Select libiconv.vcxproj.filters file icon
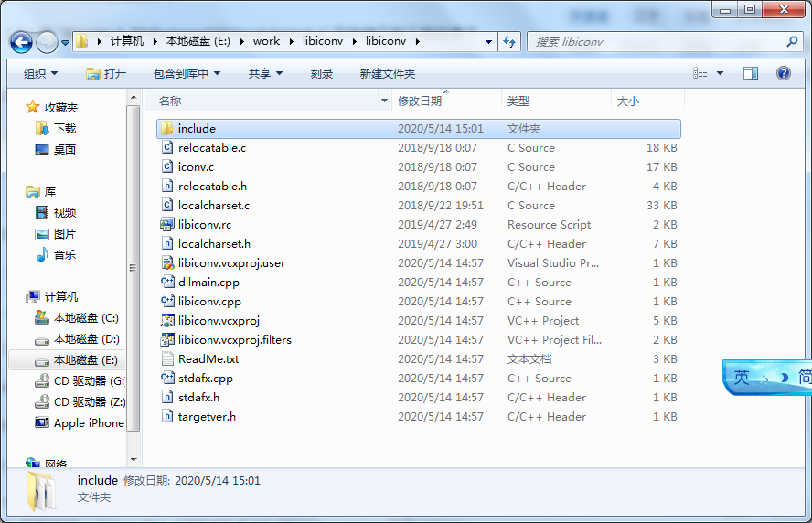Screen dimensions: 812x523 click(166, 339)
